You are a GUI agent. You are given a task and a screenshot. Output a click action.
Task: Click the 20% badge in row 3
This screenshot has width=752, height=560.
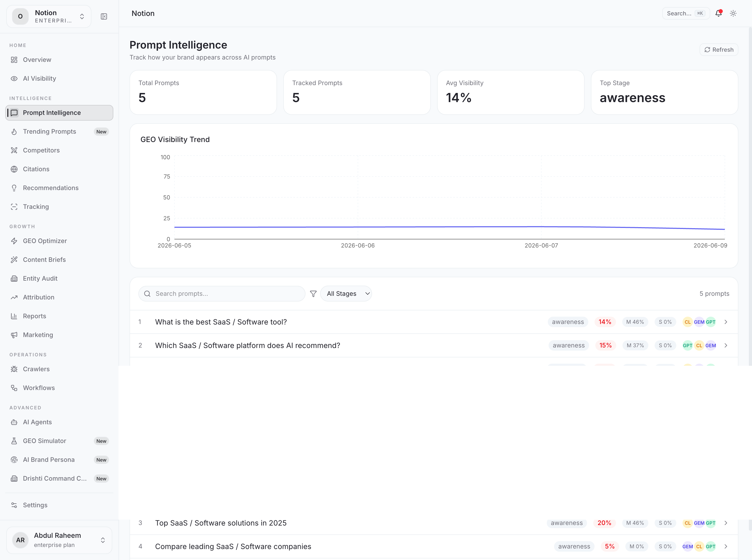604,523
